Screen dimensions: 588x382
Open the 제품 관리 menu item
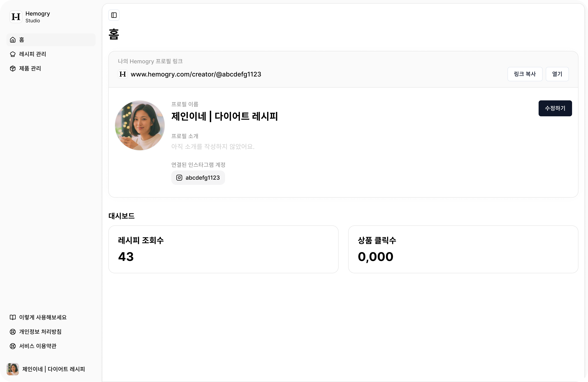tap(30, 69)
